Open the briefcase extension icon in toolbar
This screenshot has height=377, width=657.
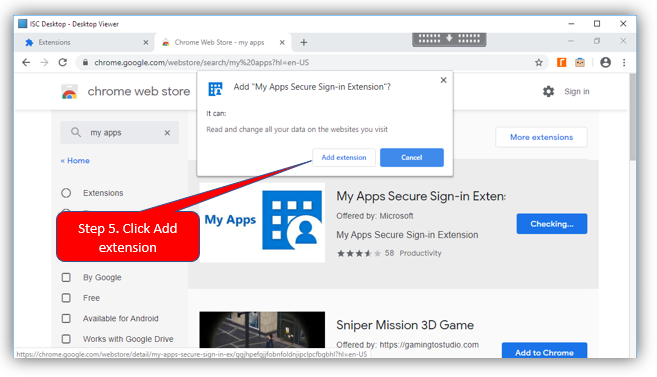coord(580,62)
